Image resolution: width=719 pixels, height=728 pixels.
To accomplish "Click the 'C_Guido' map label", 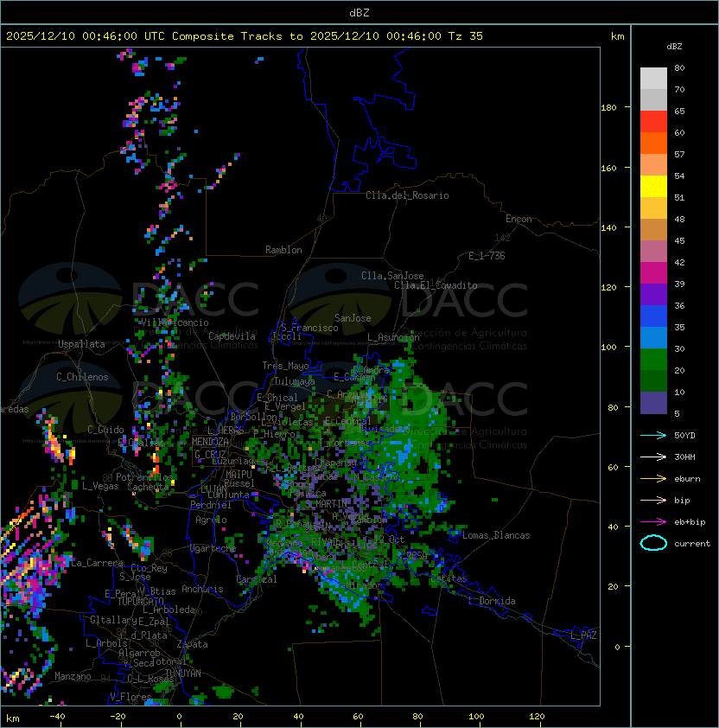I will point(105,430).
